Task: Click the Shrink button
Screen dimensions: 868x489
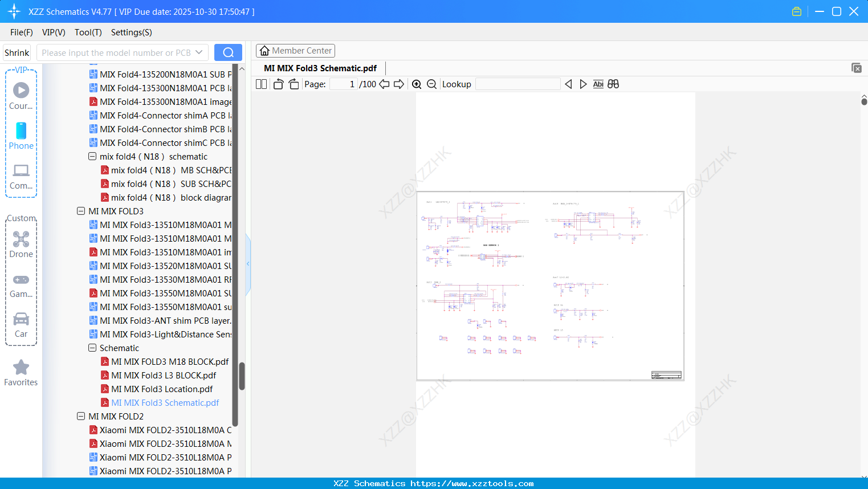Action: point(17,52)
